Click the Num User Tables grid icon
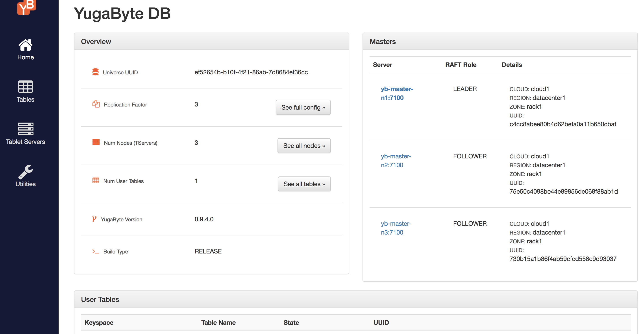Viewport: 644px width, 334px height. coord(96,180)
